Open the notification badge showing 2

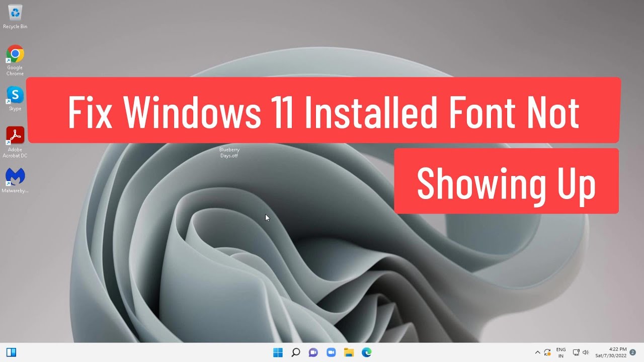(x=632, y=352)
